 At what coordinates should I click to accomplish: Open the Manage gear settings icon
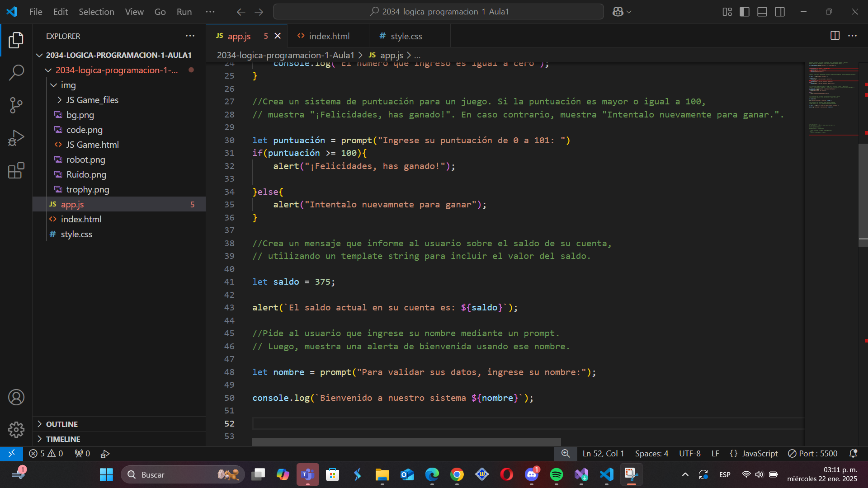[x=16, y=430]
